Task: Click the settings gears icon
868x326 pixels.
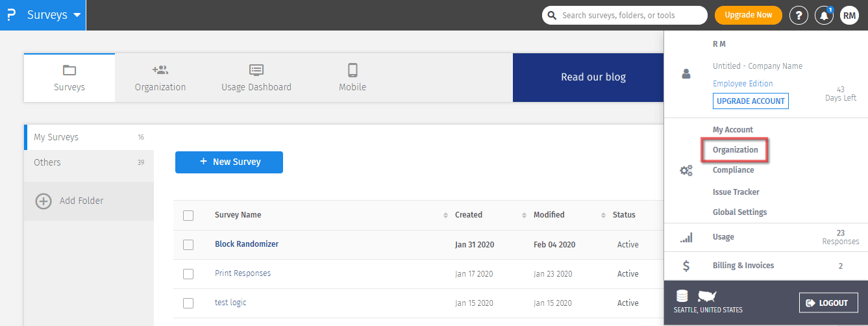Action: tap(686, 171)
